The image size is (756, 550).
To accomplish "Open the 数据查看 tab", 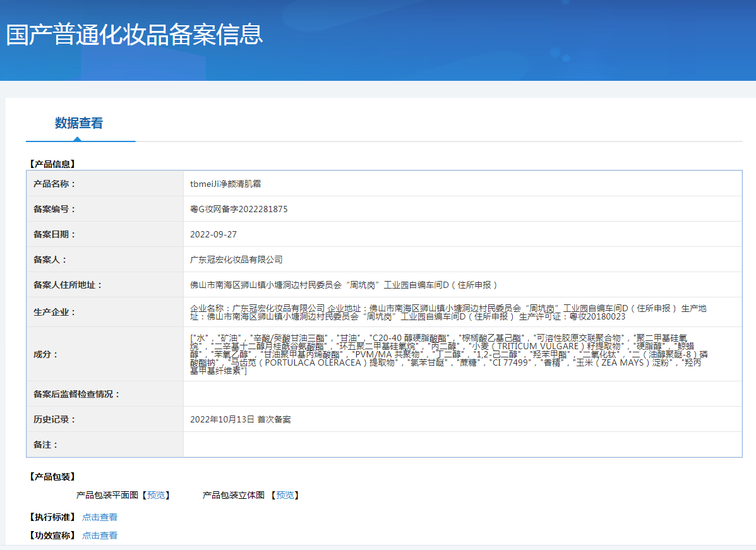I will [x=79, y=123].
